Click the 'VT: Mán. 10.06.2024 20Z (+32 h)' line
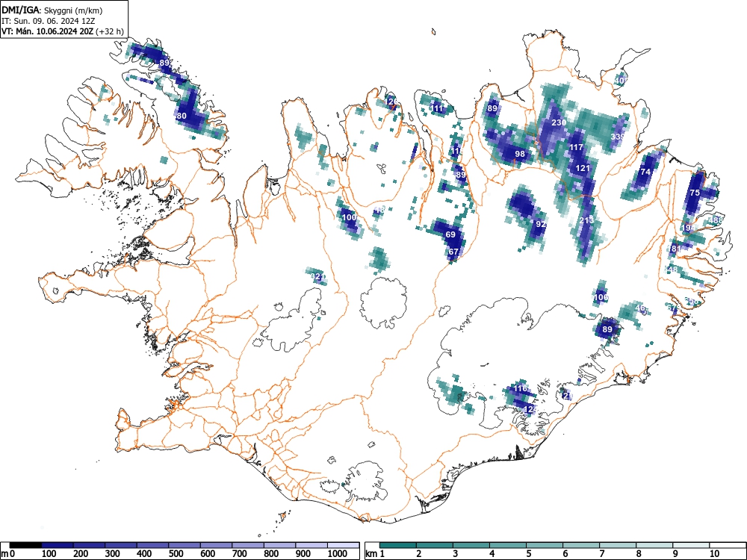This screenshot has width=747, height=560. 63,31
